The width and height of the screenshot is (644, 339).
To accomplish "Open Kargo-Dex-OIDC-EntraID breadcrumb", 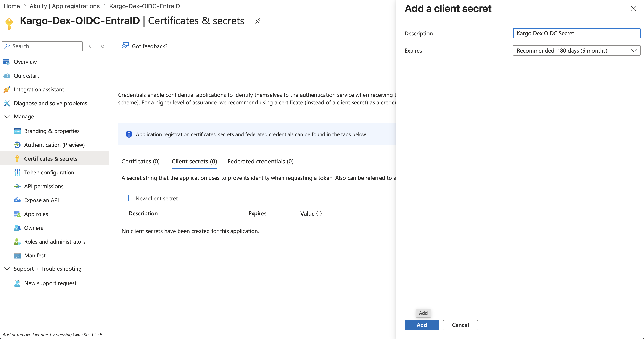I will (x=145, y=6).
